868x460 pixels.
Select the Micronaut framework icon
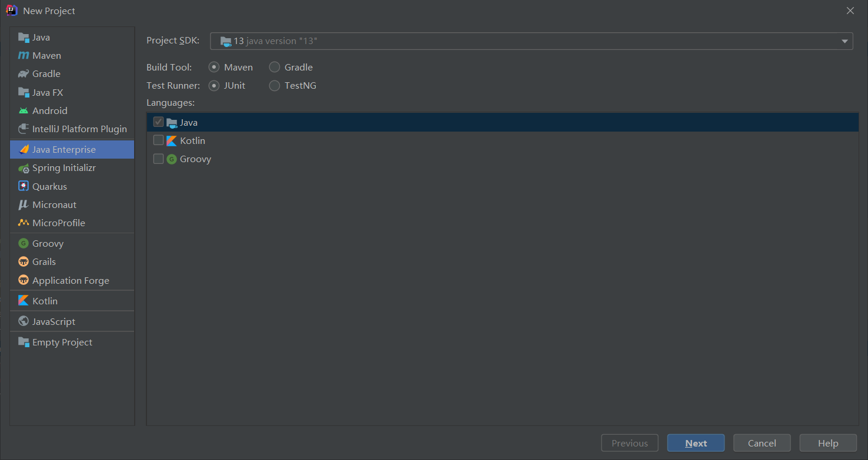[x=54, y=204]
